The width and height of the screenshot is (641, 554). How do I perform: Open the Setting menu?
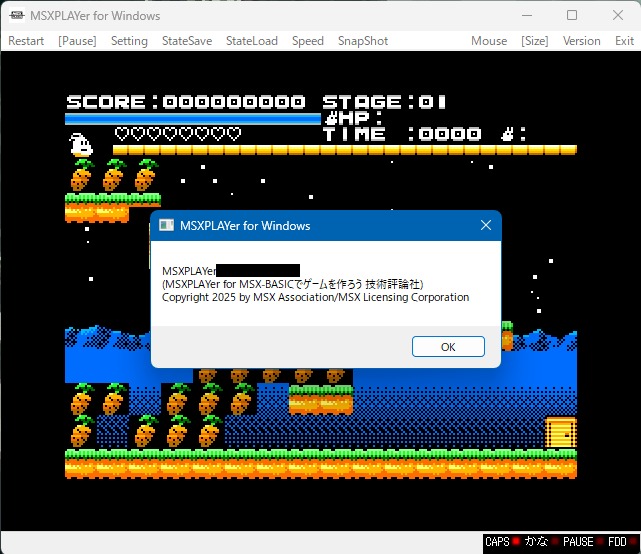tap(129, 41)
